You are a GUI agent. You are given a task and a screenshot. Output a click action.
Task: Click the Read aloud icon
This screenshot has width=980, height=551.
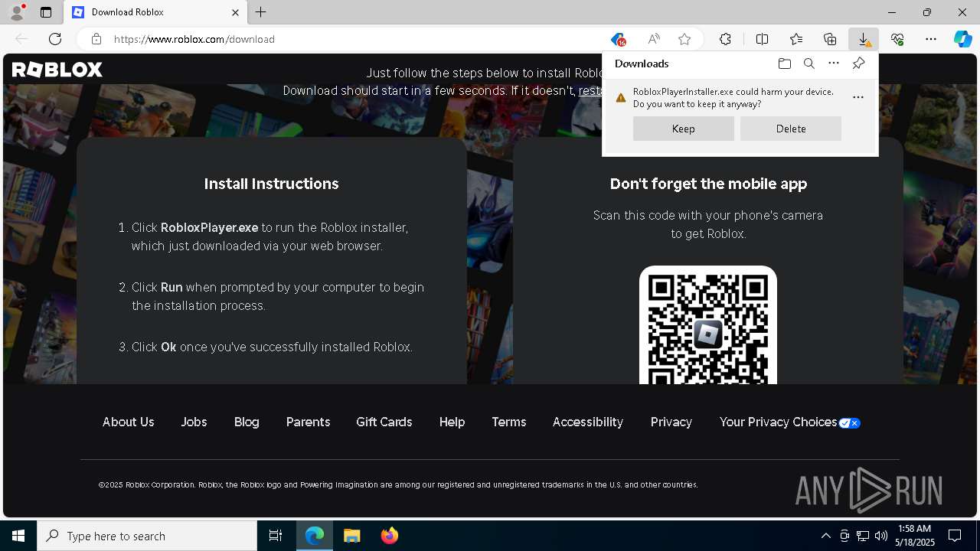click(x=654, y=39)
